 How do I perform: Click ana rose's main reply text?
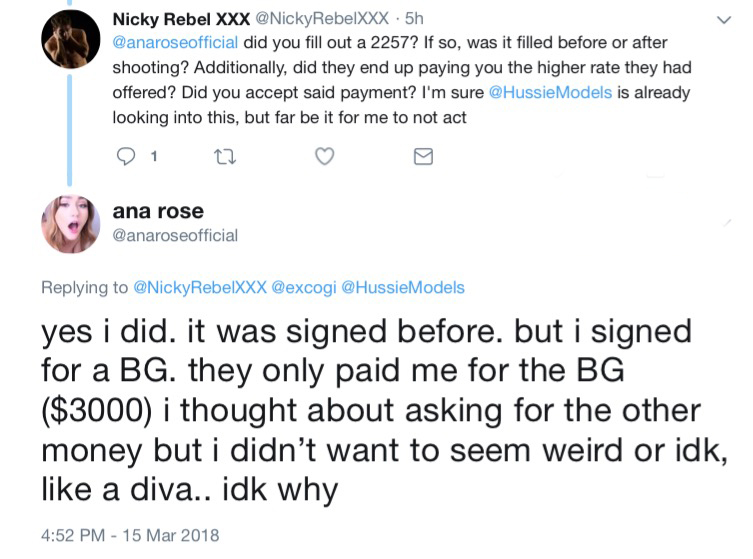(x=384, y=411)
